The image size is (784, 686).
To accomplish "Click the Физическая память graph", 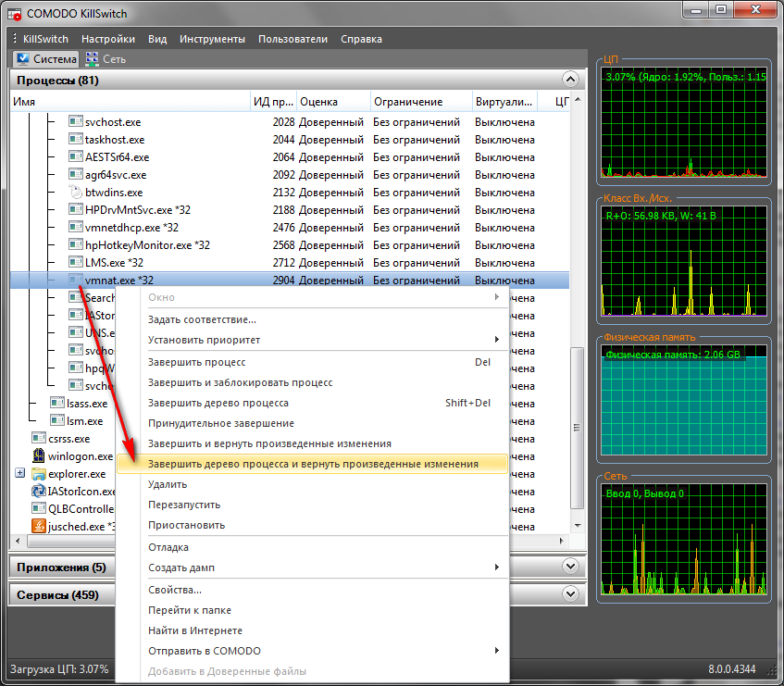I will 683,401.
